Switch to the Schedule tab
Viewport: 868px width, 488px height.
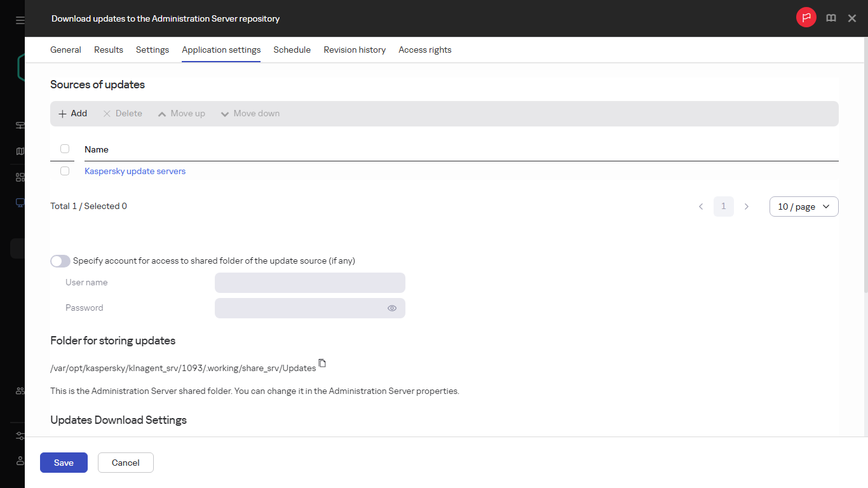[292, 50]
